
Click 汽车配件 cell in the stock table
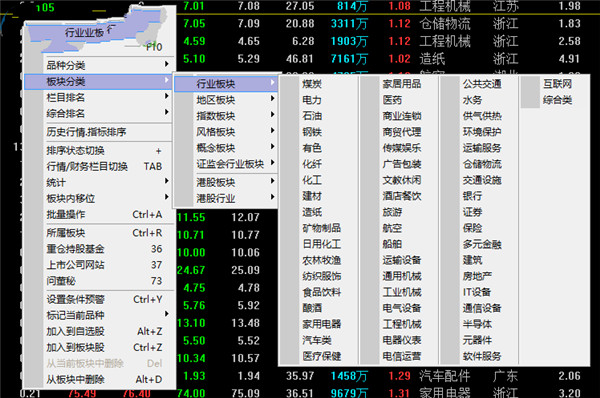pos(445,376)
